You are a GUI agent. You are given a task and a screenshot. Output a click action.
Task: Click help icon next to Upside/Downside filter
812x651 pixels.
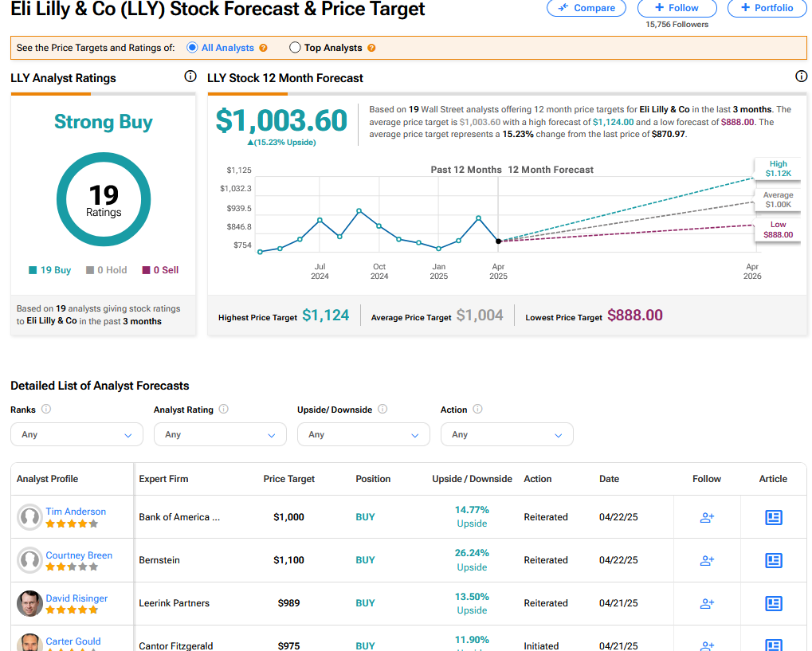382,410
